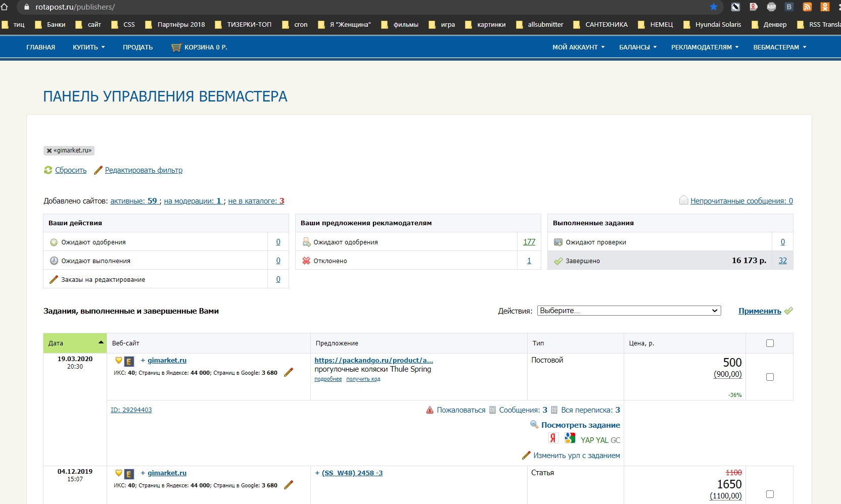Expand the МОЙ АККАУНТ dropdown menu
841x504 pixels.
(579, 47)
